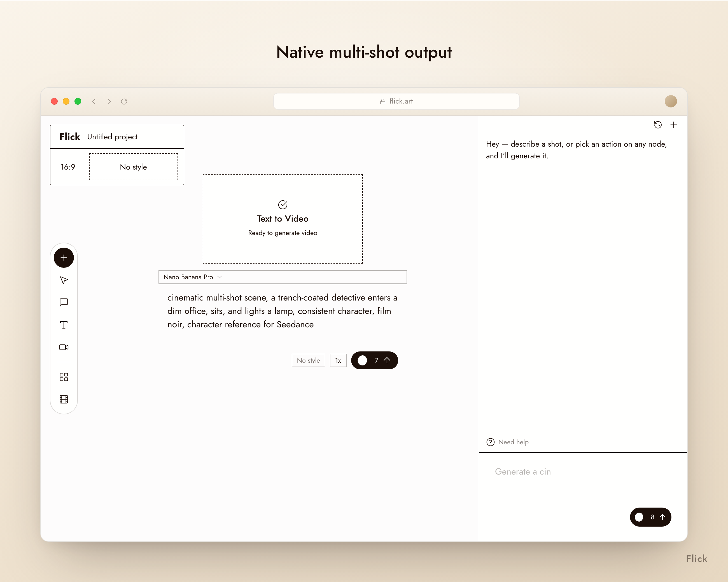Choose a project style in dashed No style box
This screenshot has width=728, height=582.
[133, 167]
